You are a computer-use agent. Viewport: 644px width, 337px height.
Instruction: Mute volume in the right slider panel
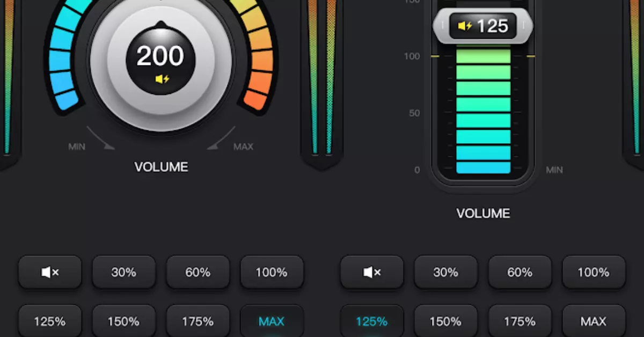pyautogui.click(x=372, y=272)
